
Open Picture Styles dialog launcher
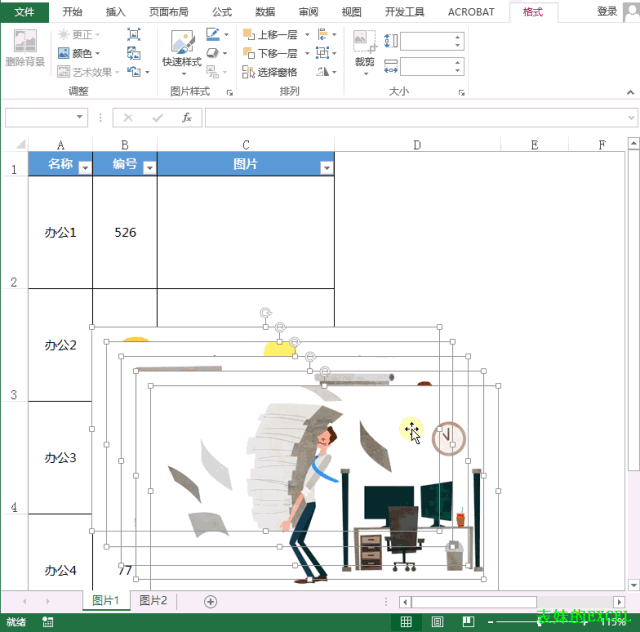pos(230,93)
